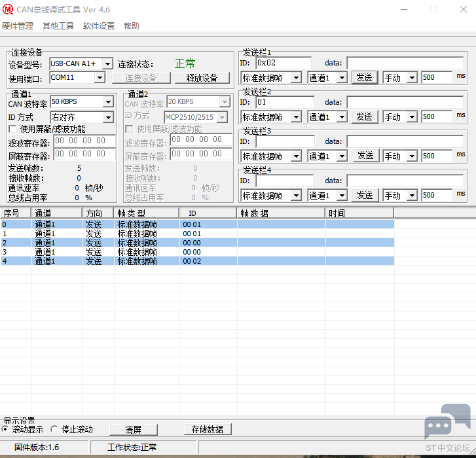Click the 时间 column header
The height and width of the screenshot is (458, 476).
(x=359, y=213)
